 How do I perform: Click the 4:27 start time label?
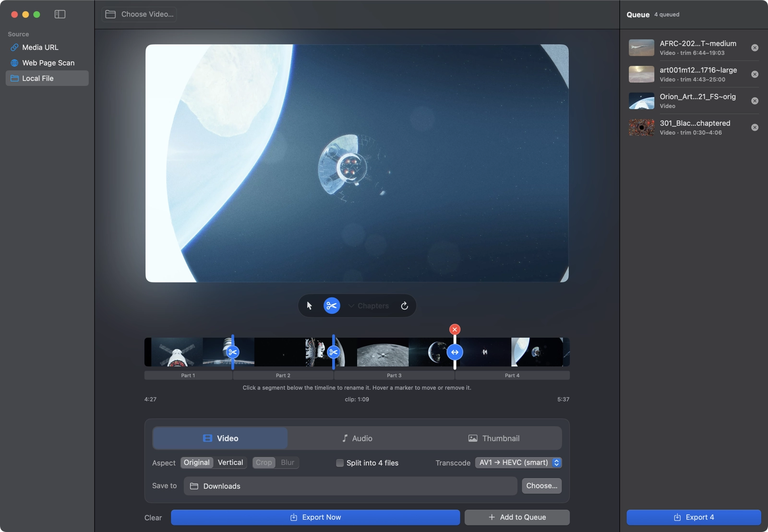[x=150, y=399]
